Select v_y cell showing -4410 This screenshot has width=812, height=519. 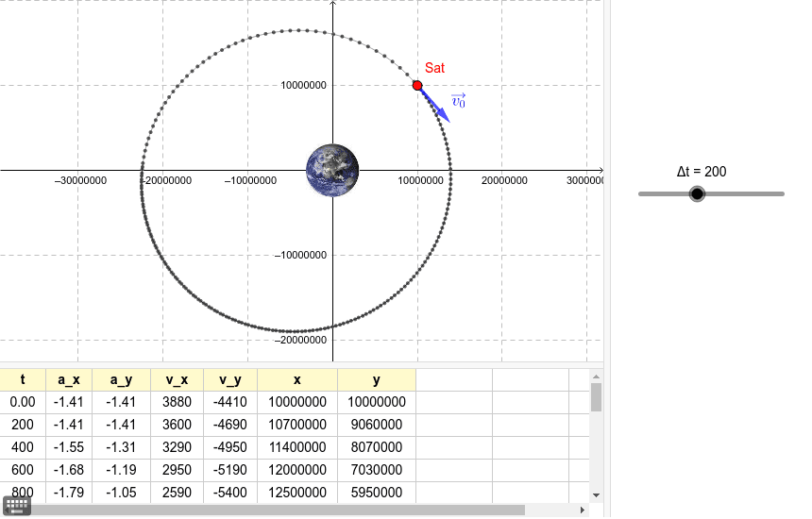[x=230, y=402]
